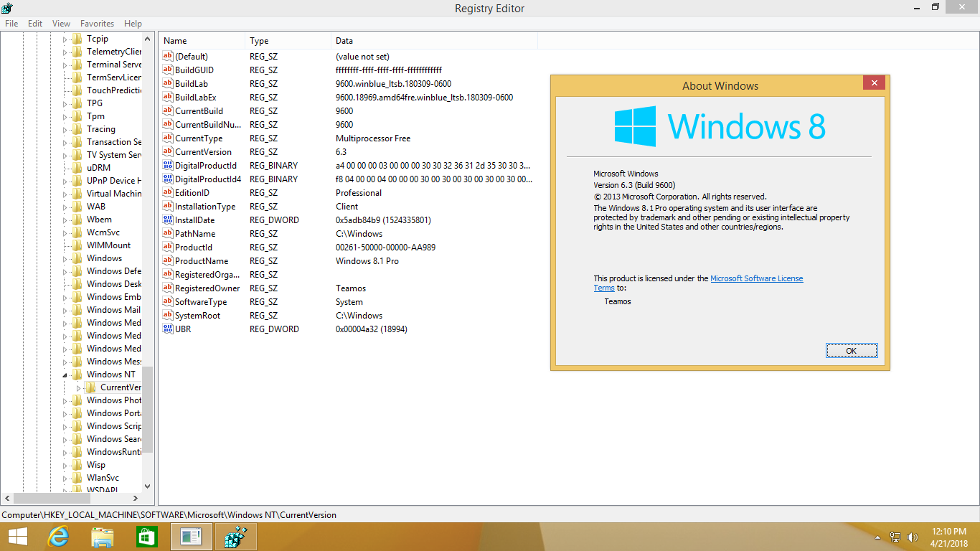
Task: Click the InstallDate DWORD value icon
Action: tap(168, 220)
